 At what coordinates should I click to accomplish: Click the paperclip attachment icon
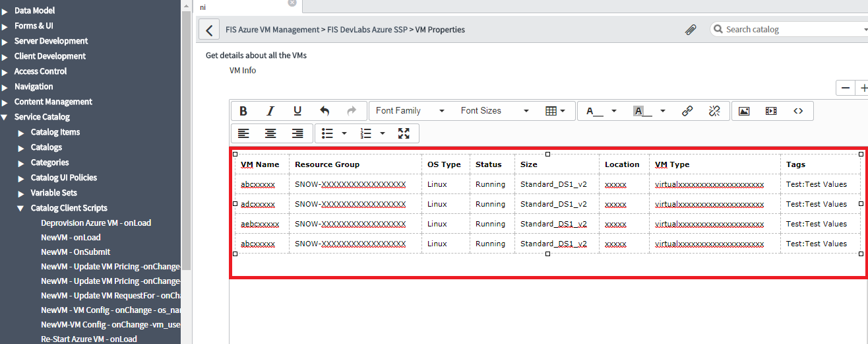(691, 30)
